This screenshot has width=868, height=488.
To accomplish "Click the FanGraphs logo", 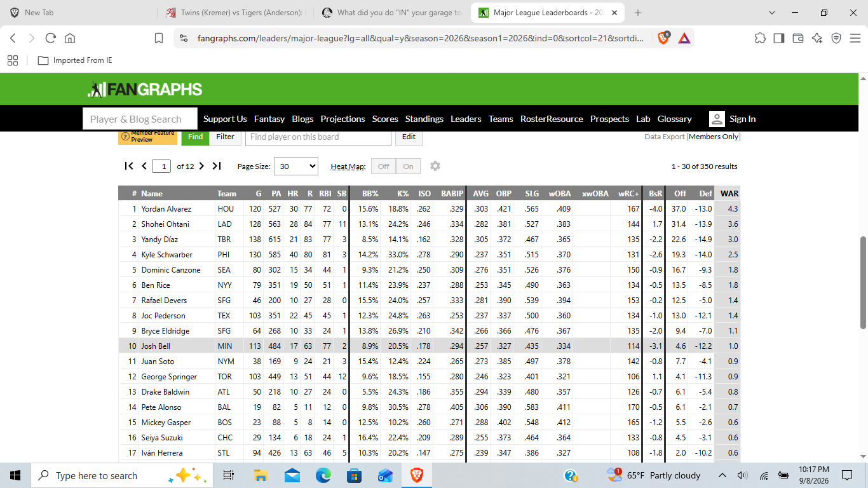I will (145, 90).
